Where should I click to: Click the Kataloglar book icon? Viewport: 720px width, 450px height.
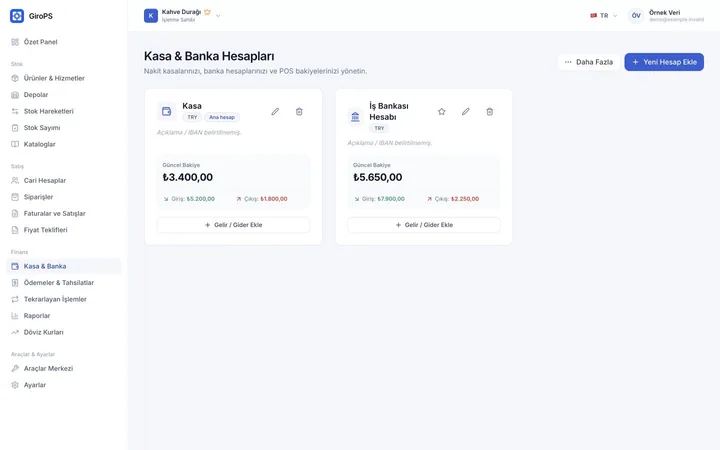tap(15, 144)
